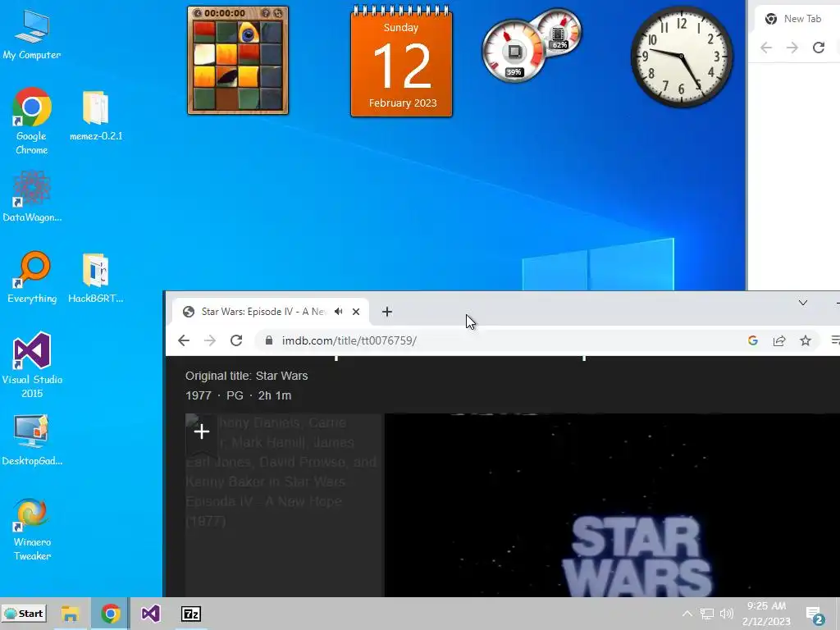Click the Star Wars trailer video
The image size is (840, 630).
(x=612, y=504)
